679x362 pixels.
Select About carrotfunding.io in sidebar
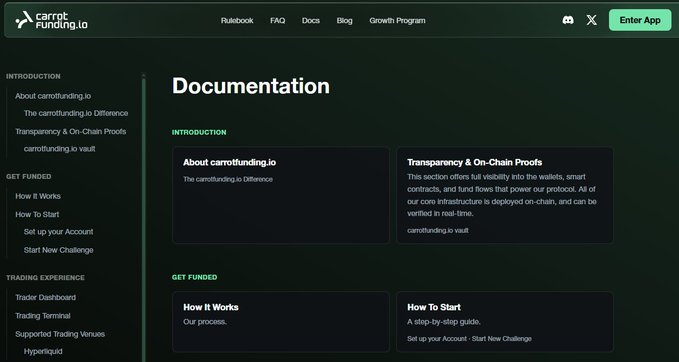53,96
